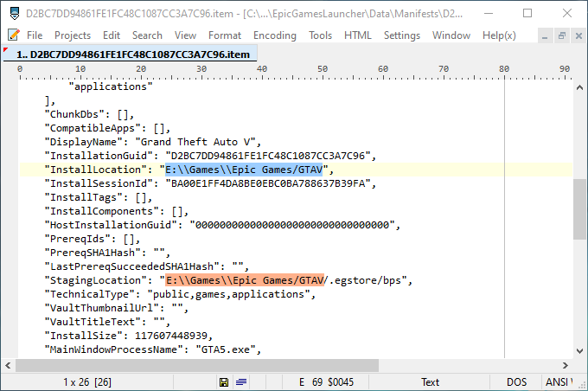Open the Edit menu
This screenshot has height=391, width=588.
pyautogui.click(x=112, y=35)
